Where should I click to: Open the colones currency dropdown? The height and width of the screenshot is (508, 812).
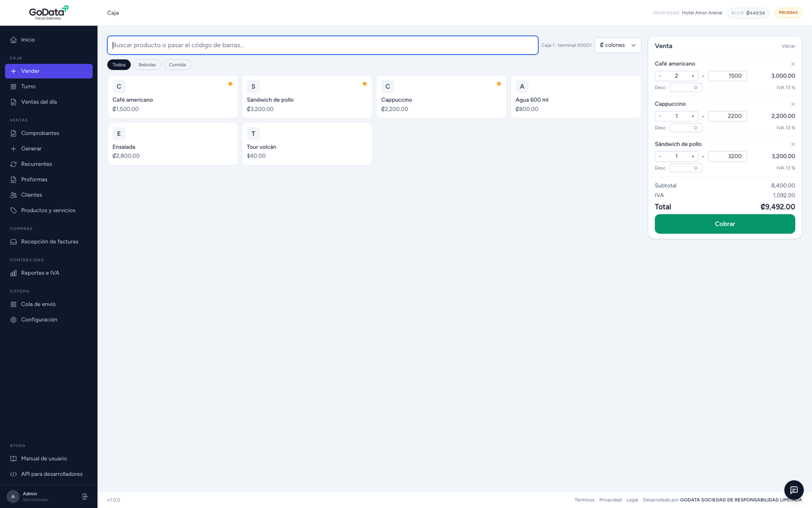pos(618,45)
